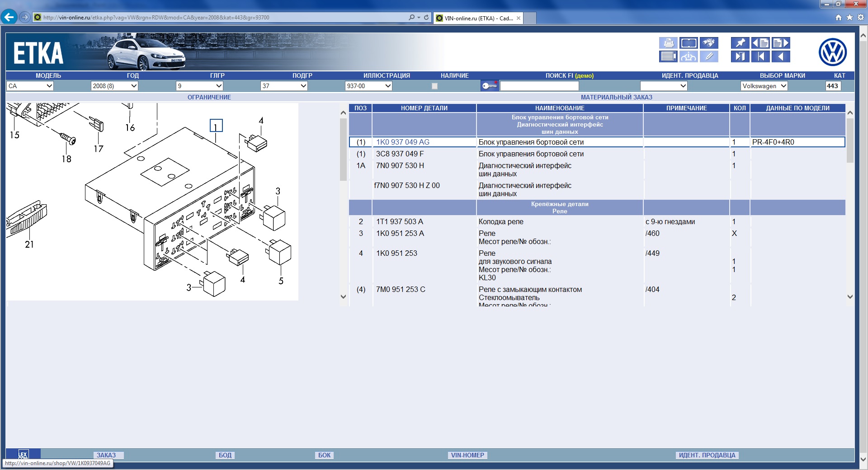Refresh the page via address bar icon
The width and height of the screenshot is (868, 470).
pyautogui.click(x=426, y=17)
